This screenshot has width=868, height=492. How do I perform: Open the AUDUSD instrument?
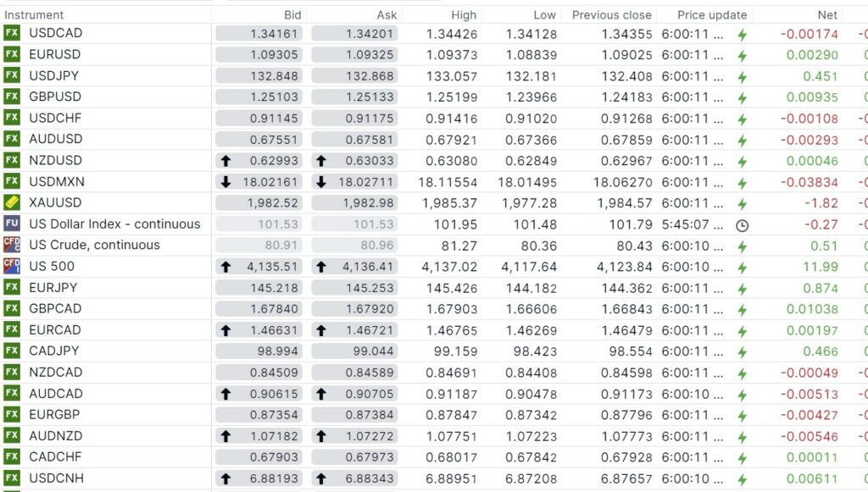coord(55,139)
